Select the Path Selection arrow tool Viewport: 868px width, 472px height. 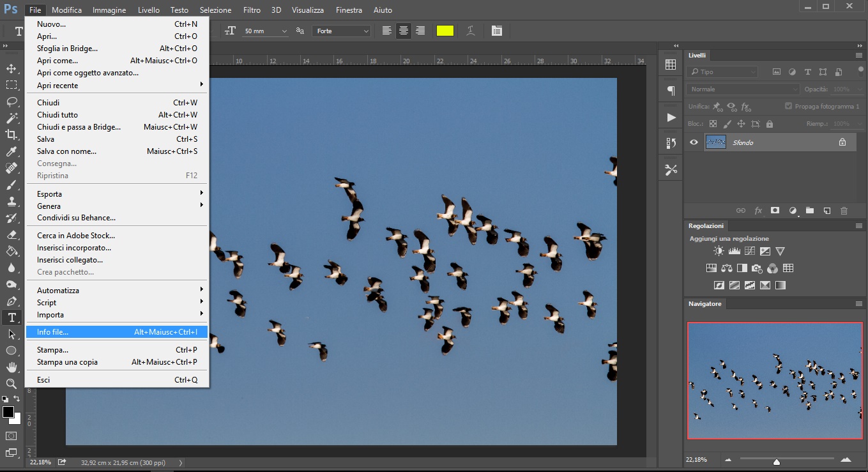click(x=11, y=334)
